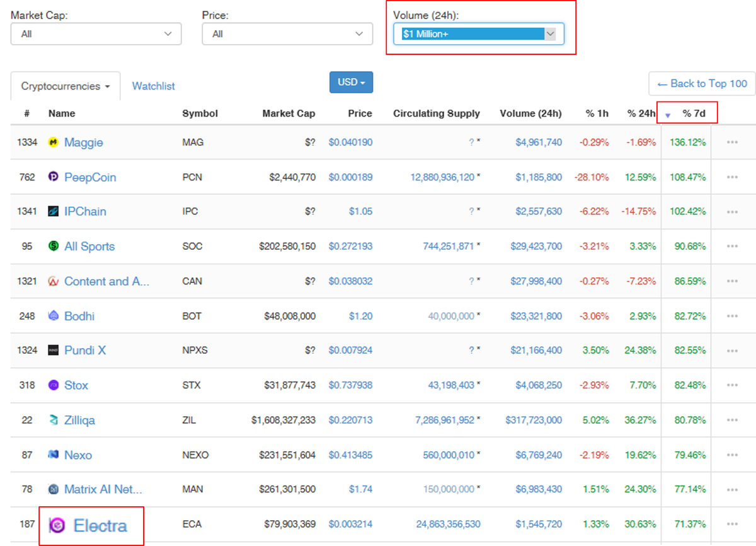Click IPChain 24h change -14.75%
756x546 pixels.
coord(639,212)
